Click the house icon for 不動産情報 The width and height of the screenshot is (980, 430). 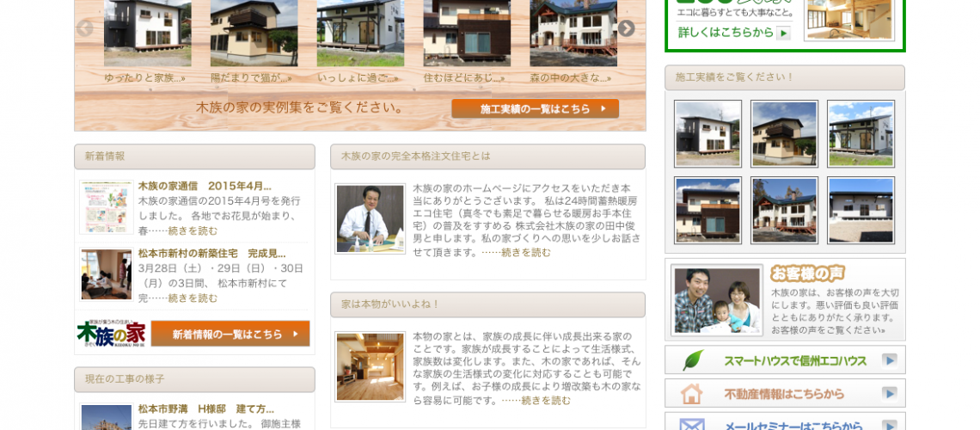pos(691,394)
